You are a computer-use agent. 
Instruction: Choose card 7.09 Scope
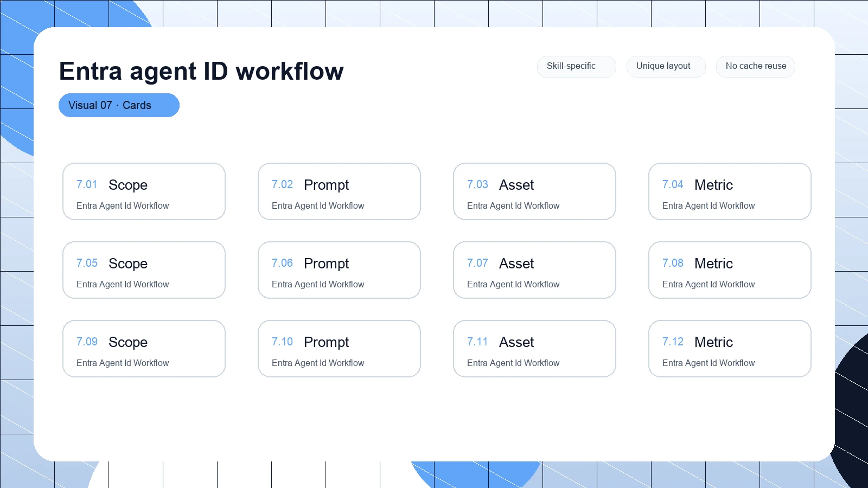click(x=144, y=349)
